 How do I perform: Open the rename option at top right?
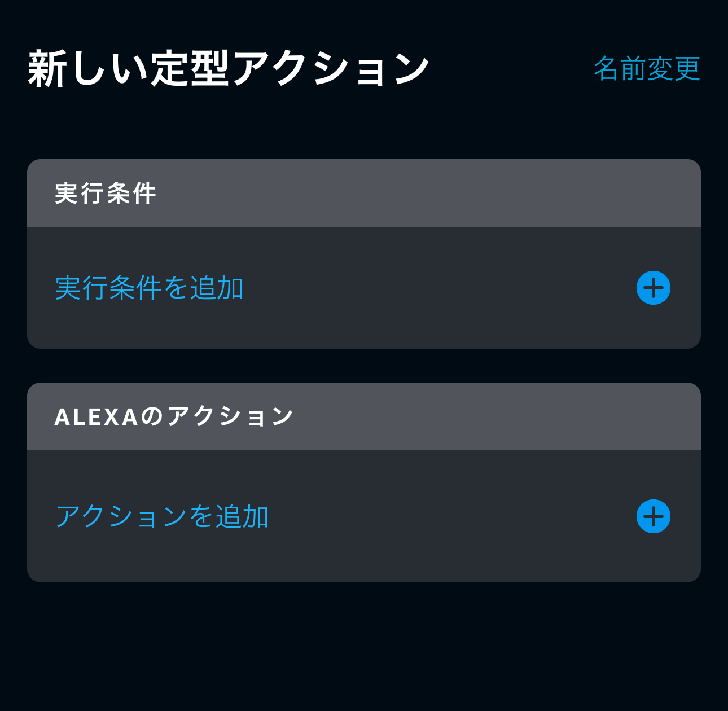(646, 69)
